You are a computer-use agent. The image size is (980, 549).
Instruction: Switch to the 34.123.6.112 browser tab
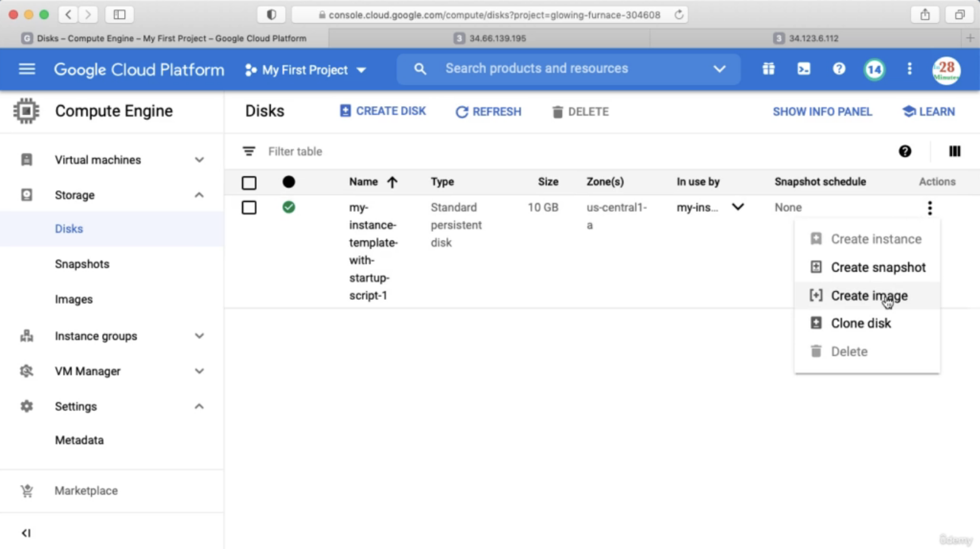(x=806, y=38)
